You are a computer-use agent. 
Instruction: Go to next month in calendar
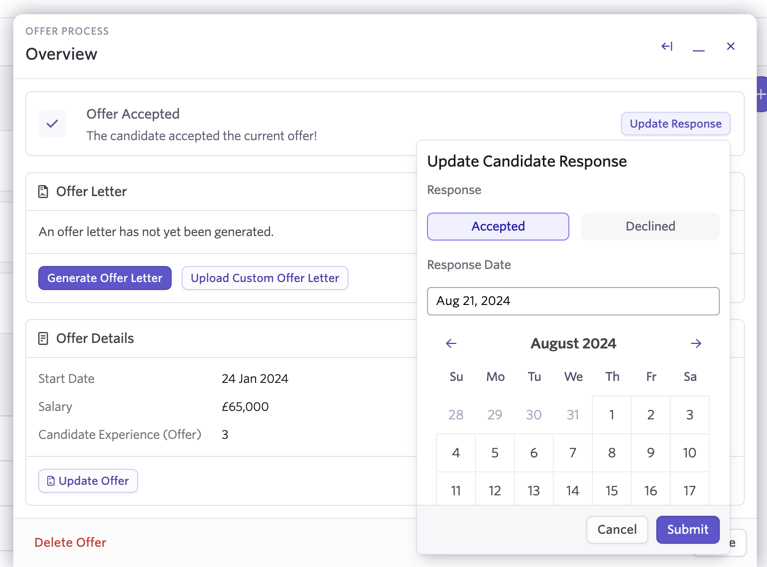click(x=696, y=343)
